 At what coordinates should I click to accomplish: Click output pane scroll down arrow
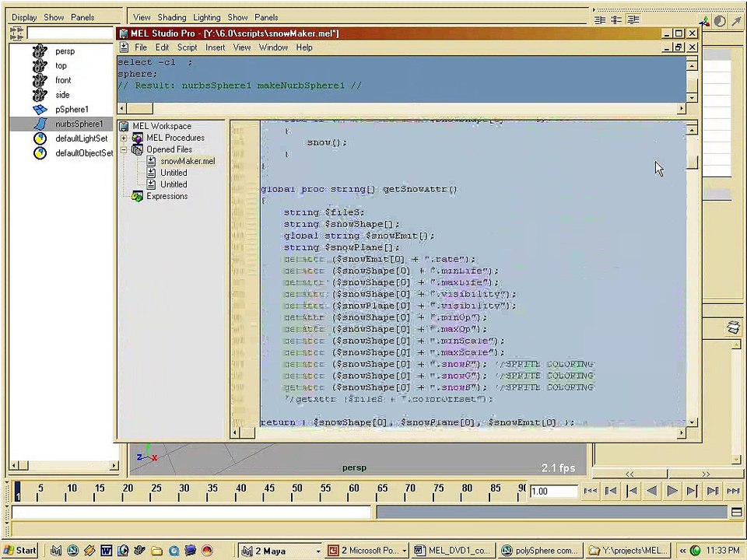pyautogui.click(x=693, y=97)
